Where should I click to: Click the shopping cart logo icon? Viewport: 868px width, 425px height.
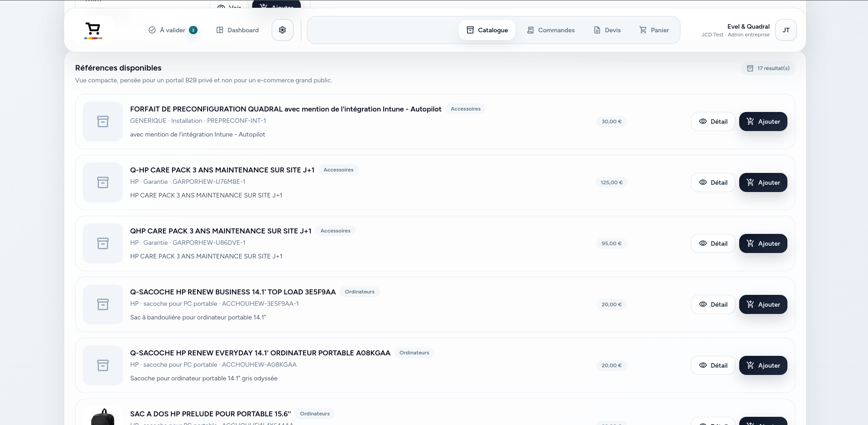pyautogui.click(x=93, y=30)
